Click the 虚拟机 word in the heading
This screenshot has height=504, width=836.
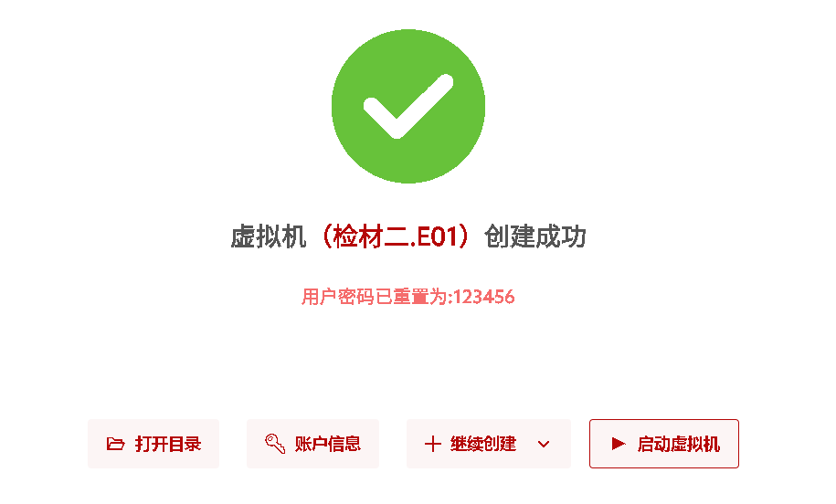coord(269,236)
